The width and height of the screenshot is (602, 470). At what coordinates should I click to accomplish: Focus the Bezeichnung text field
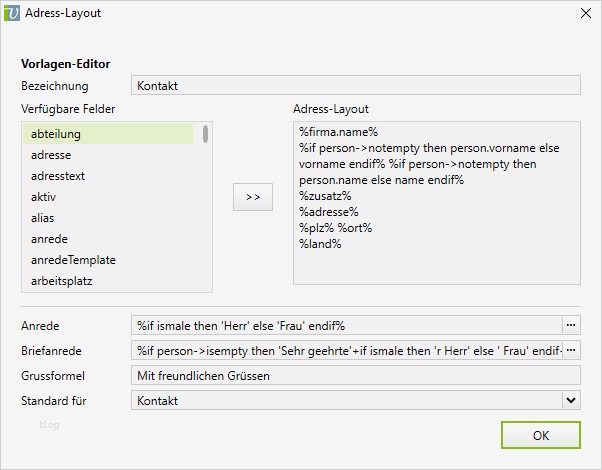pos(355,86)
